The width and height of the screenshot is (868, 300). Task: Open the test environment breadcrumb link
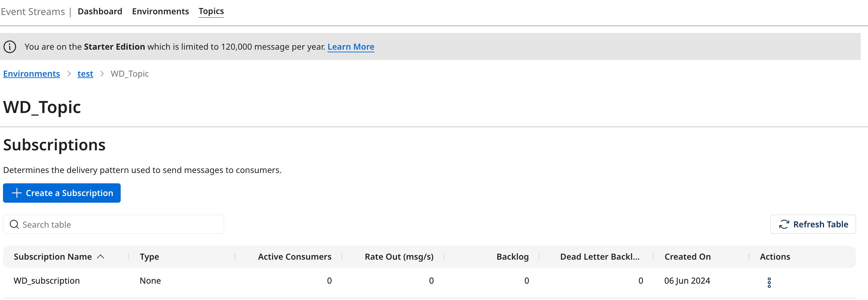click(85, 73)
